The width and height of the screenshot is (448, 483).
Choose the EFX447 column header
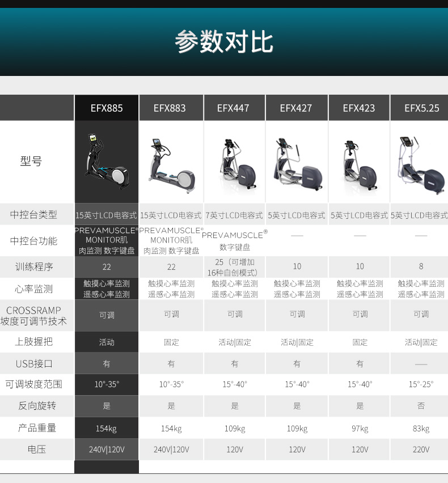233,108
